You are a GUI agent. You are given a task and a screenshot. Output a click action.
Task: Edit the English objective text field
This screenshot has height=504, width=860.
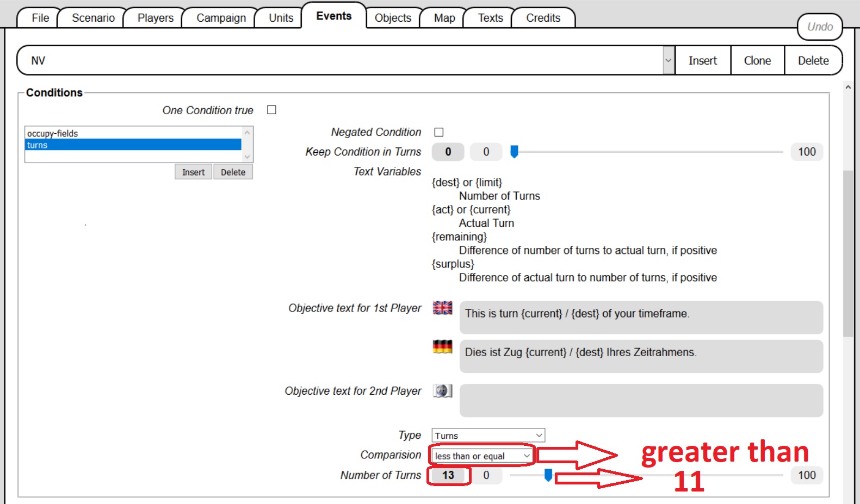pyautogui.click(x=641, y=318)
